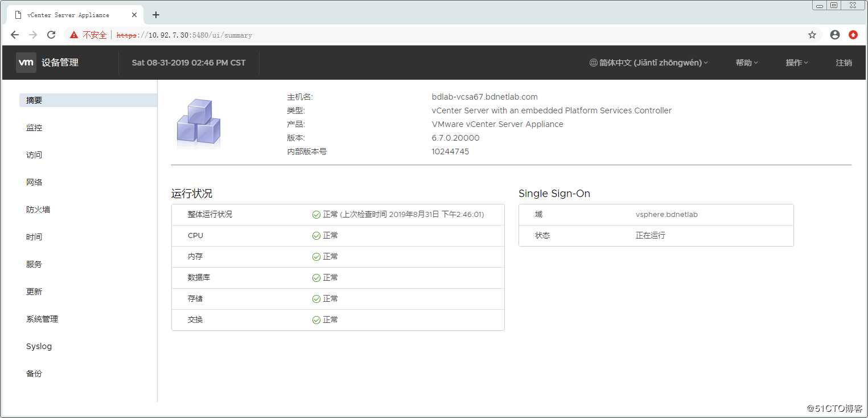Select the vCenter Server Appliance browser tab

pyautogui.click(x=74, y=15)
